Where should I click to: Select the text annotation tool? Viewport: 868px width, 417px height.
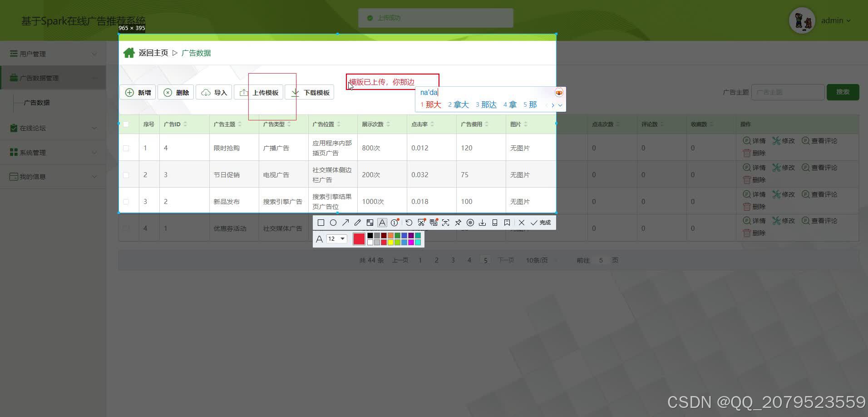(382, 223)
